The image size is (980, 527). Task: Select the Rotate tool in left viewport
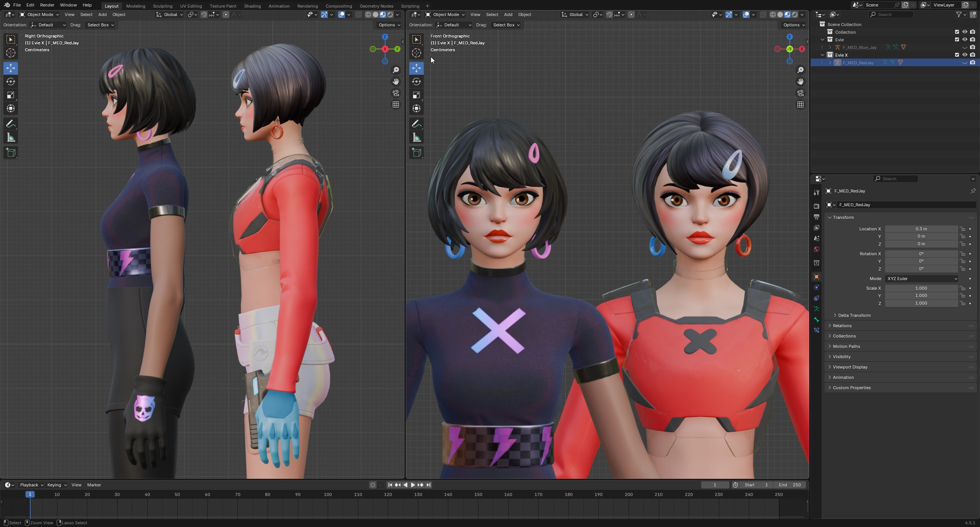(11, 82)
